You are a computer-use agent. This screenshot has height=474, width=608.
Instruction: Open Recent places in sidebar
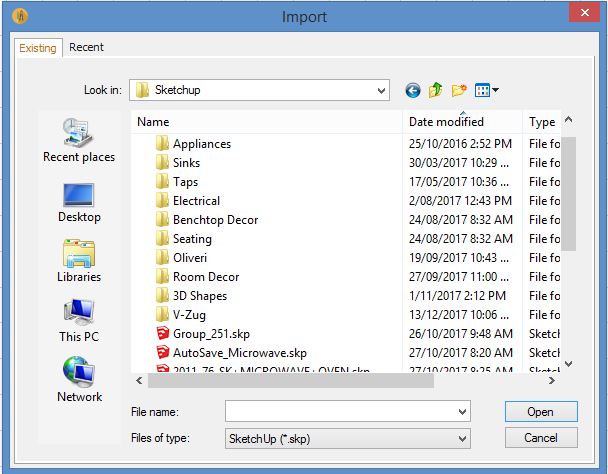click(x=79, y=140)
